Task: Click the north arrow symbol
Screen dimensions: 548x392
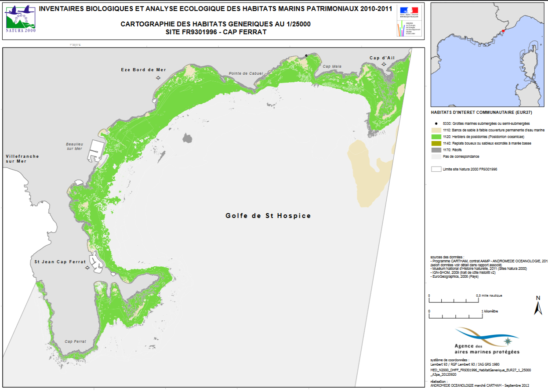Action: click(x=537, y=305)
